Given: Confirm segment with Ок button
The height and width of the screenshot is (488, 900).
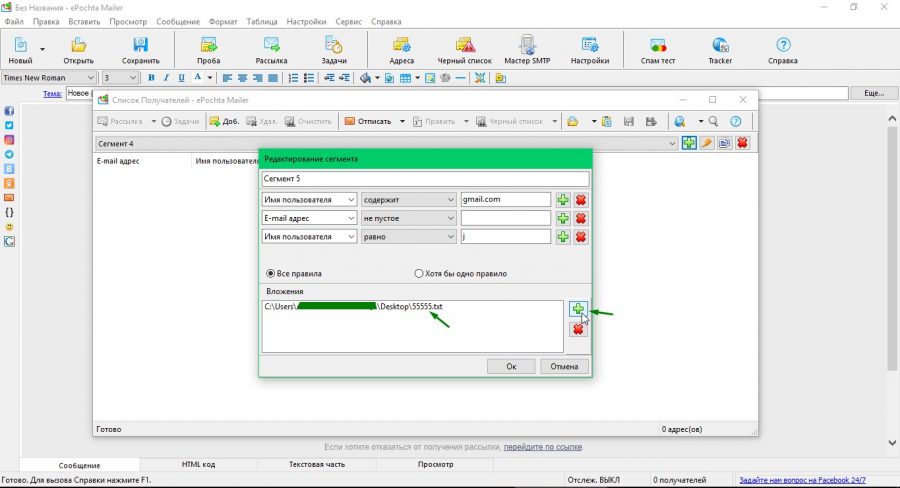Looking at the screenshot, I should pos(511,366).
